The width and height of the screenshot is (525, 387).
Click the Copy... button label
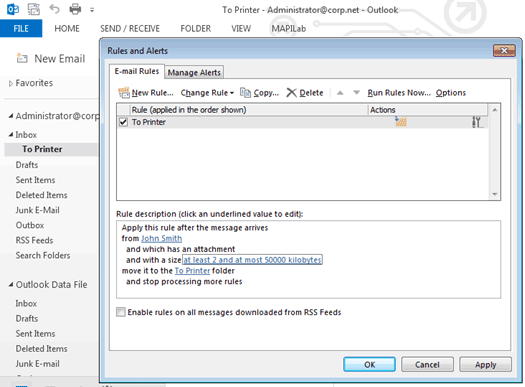pyautogui.click(x=266, y=93)
